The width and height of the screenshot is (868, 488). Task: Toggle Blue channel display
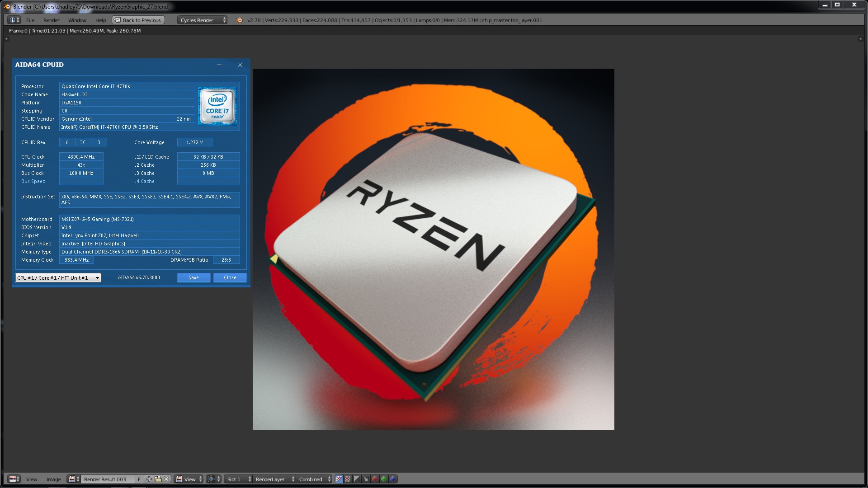(x=393, y=479)
